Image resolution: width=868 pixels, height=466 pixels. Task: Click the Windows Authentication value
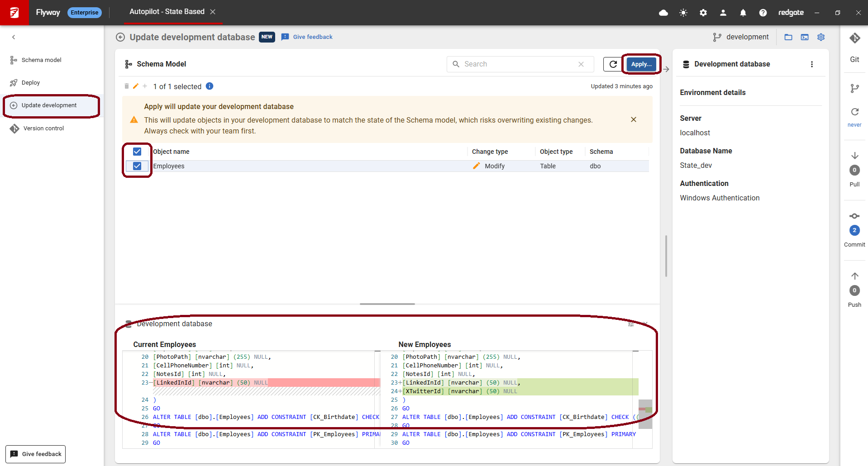point(720,198)
